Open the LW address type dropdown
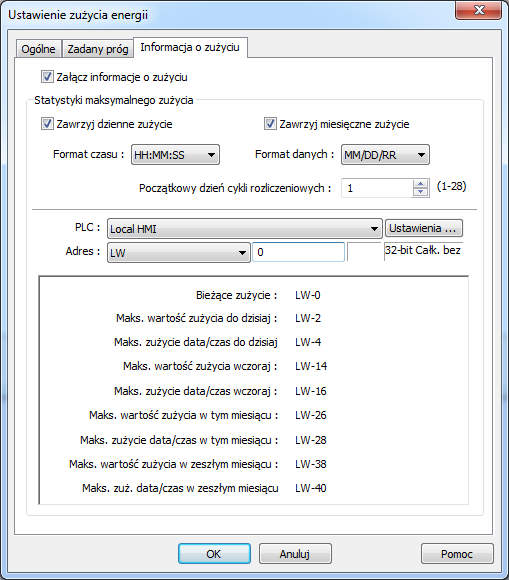Screen dimensions: 509x580 (x=179, y=252)
